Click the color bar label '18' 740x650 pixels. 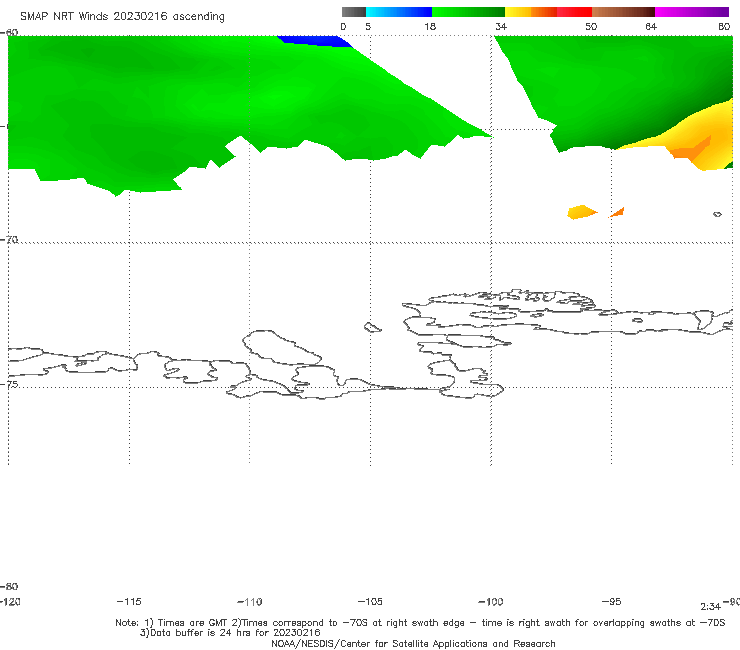430,27
